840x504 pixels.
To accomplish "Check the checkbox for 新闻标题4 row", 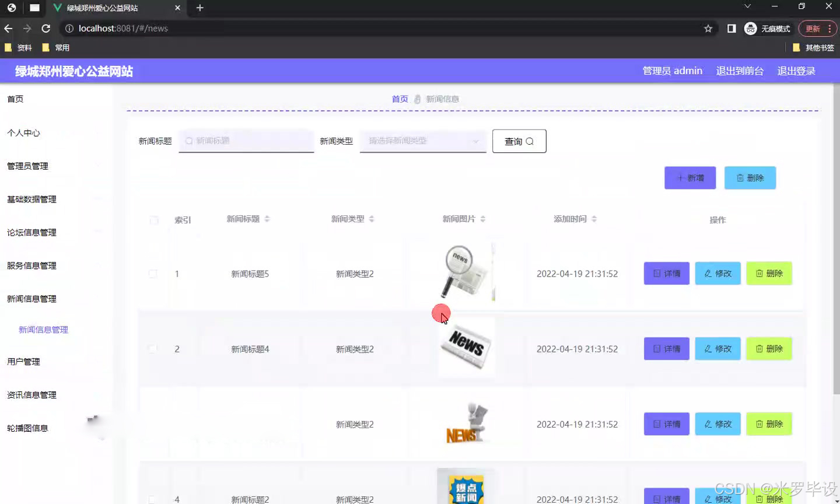I will tap(153, 348).
